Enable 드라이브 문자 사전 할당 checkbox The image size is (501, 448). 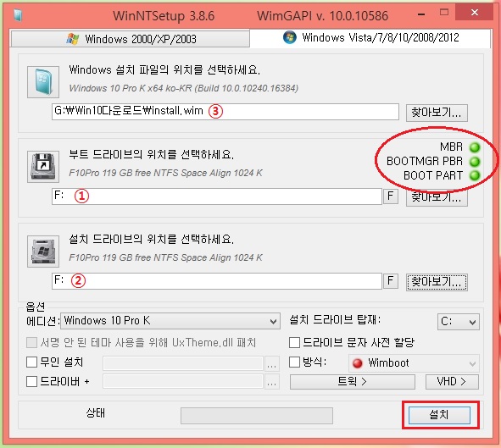coord(294,343)
